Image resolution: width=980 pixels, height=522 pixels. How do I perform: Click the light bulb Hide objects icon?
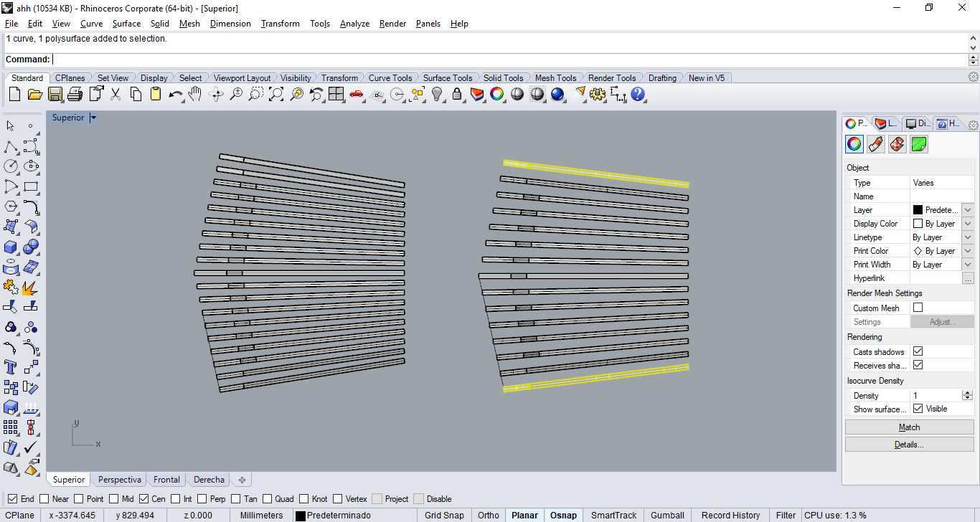click(x=437, y=94)
